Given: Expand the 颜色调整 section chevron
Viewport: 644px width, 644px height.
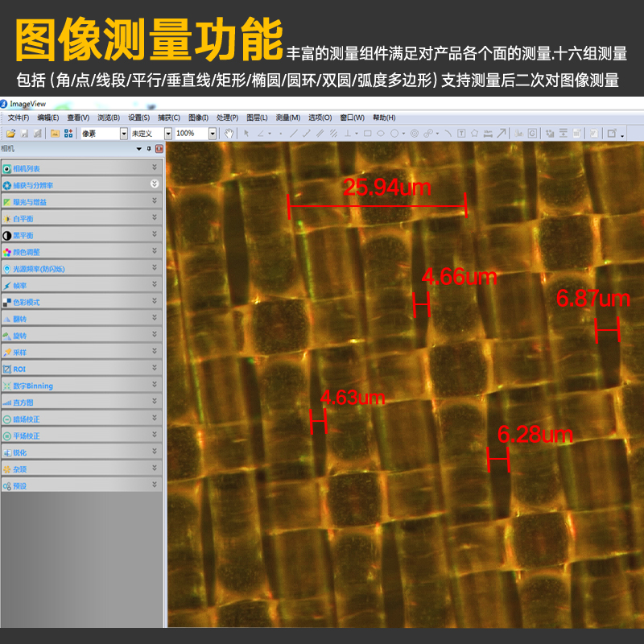Looking at the screenshot, I should (x=155, y=250).
